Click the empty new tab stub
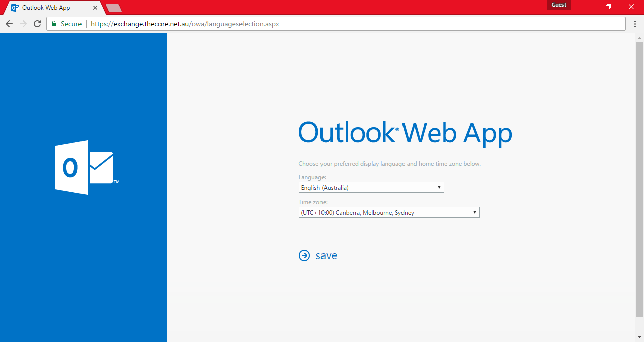The image size is (644, 342). point(113,7)
